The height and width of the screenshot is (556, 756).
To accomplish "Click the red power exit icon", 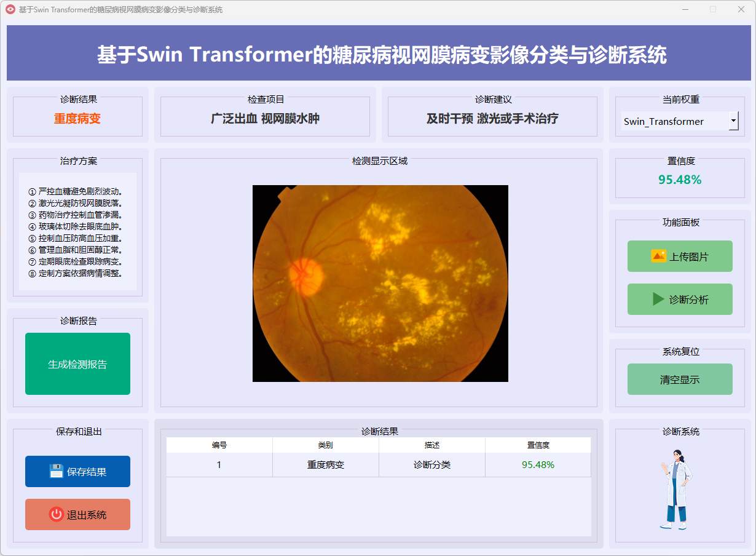I will (x=57, y=515).
